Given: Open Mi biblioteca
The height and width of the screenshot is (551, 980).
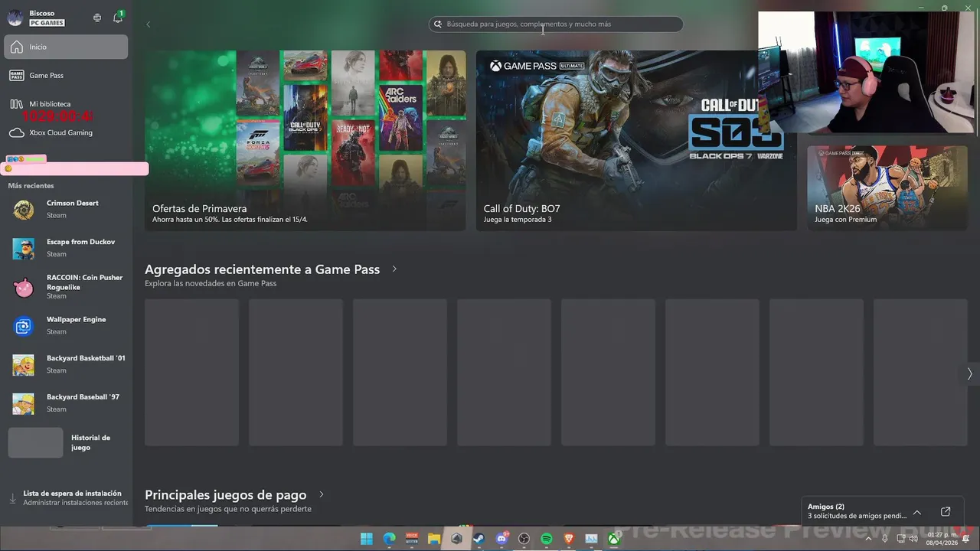Looking at the screenshot, I should 66,104.
